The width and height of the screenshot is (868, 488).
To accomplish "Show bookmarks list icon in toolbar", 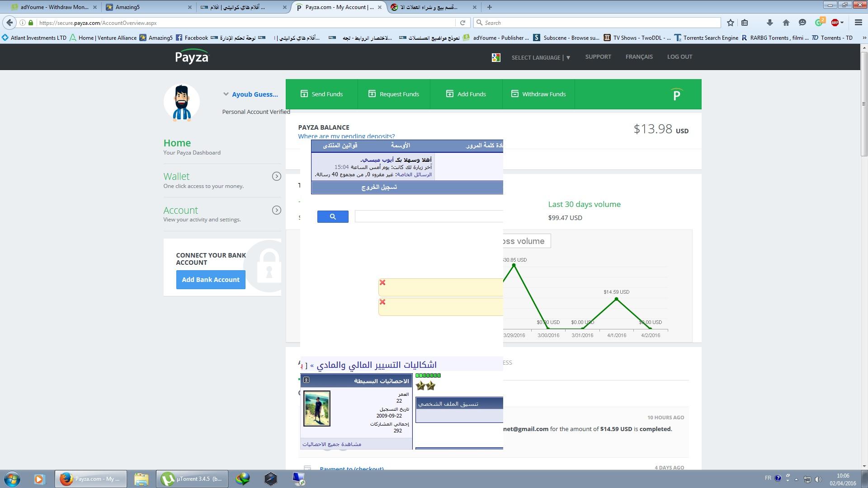I will point(745,23).
